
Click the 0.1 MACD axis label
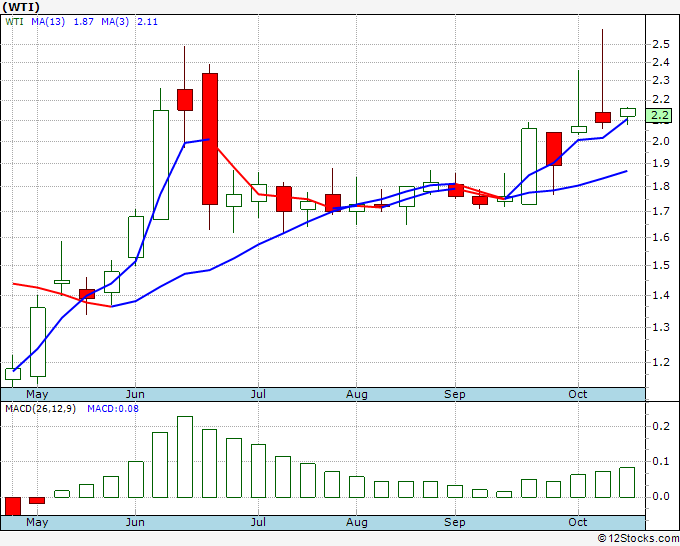click(661, 461)
